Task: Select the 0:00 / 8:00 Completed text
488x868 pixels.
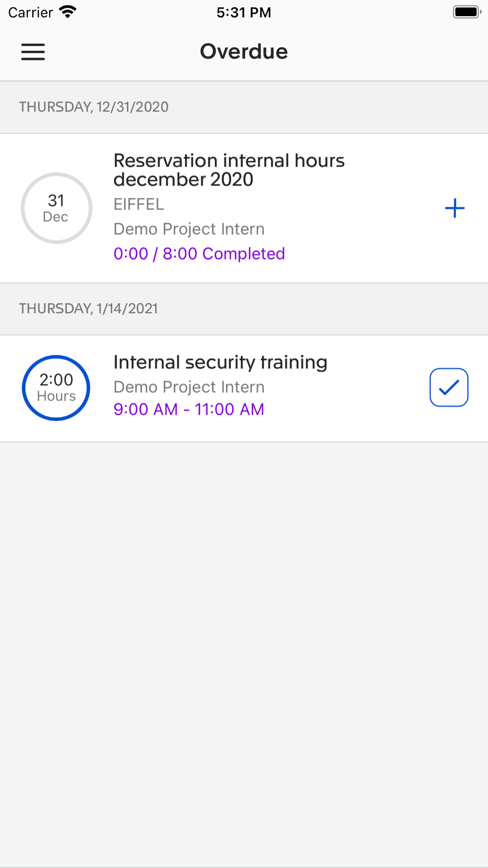Action: [199, 254]
